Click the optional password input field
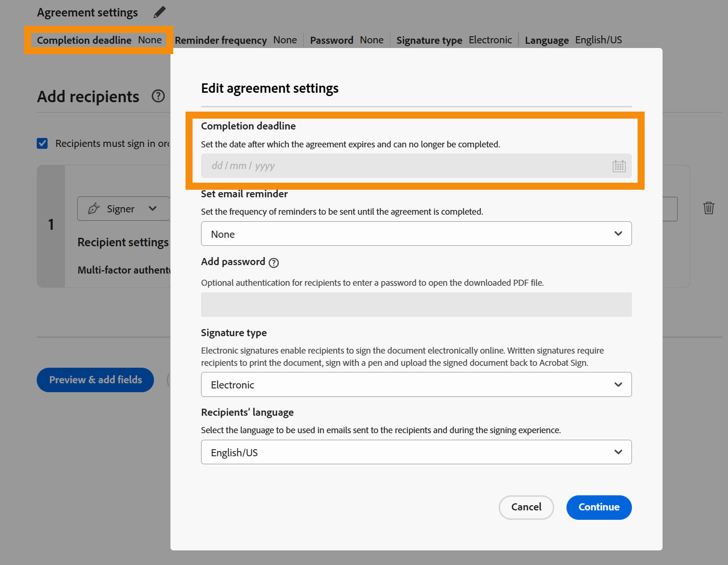 [x=416, y=305]
